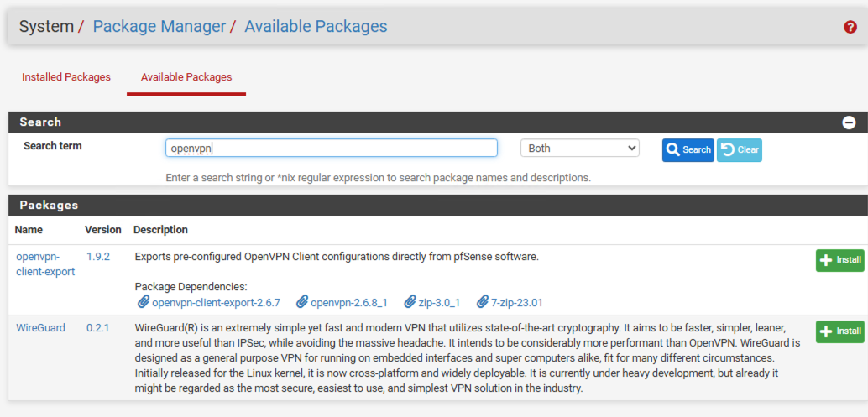Open the openvpn-client-export package name link
The height and width of the screenshot is (417, 868).
tap(45, 263)
